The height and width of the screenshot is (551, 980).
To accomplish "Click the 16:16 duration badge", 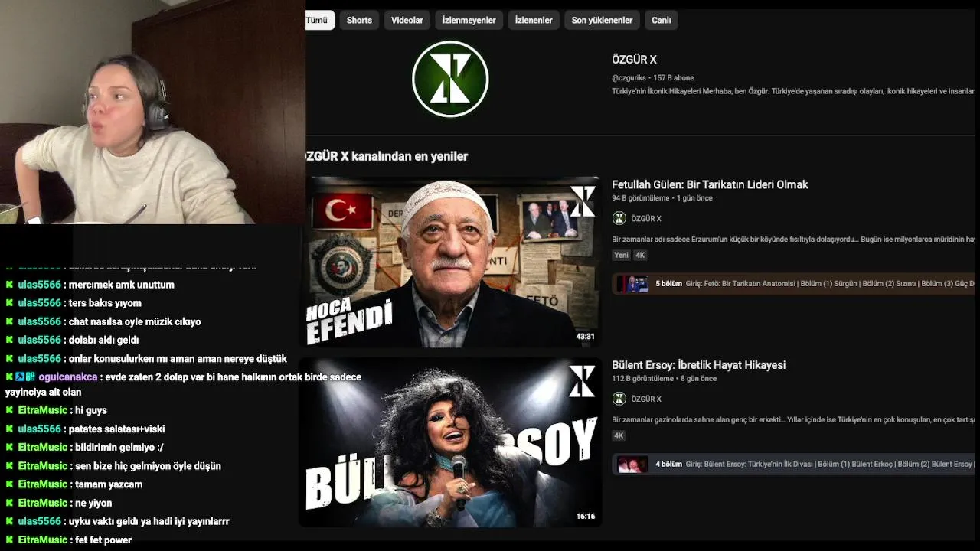I will coord(585,516).
